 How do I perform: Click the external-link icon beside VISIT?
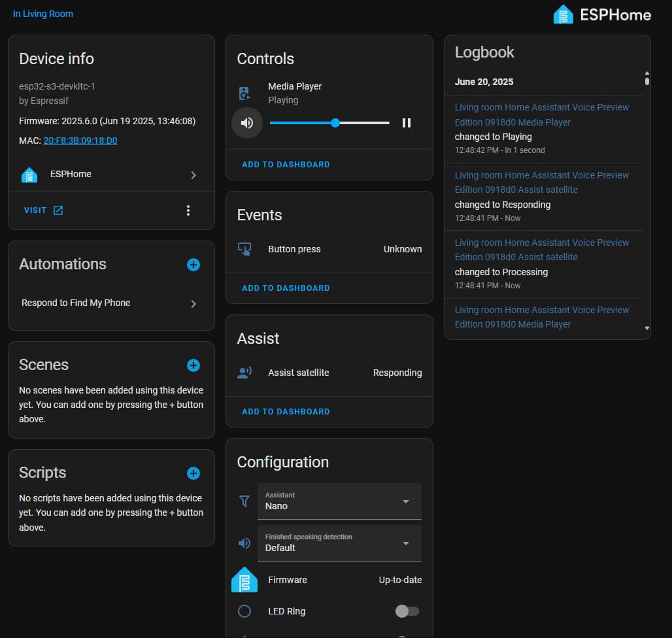pos(58,210)
